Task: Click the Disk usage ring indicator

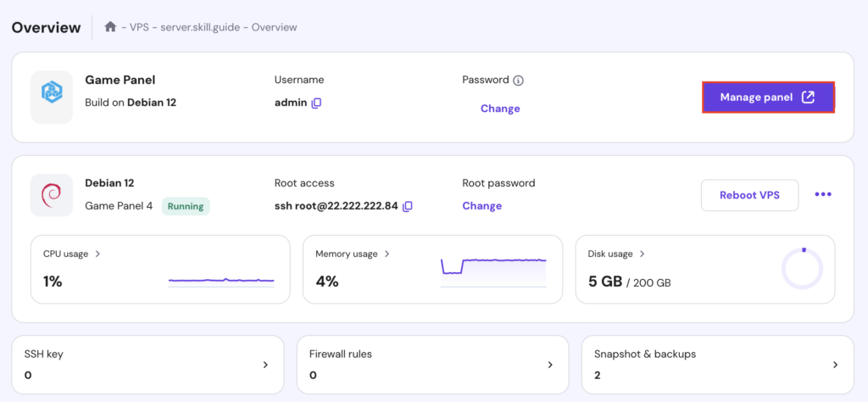Action: 802,269
